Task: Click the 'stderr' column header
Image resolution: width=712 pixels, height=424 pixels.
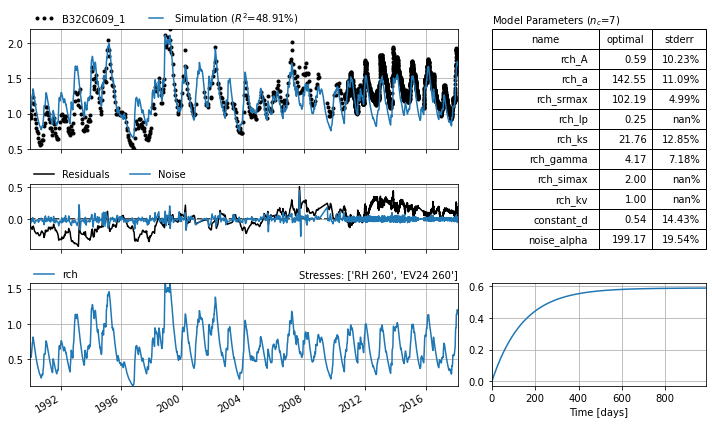Action: coord(679,39)
